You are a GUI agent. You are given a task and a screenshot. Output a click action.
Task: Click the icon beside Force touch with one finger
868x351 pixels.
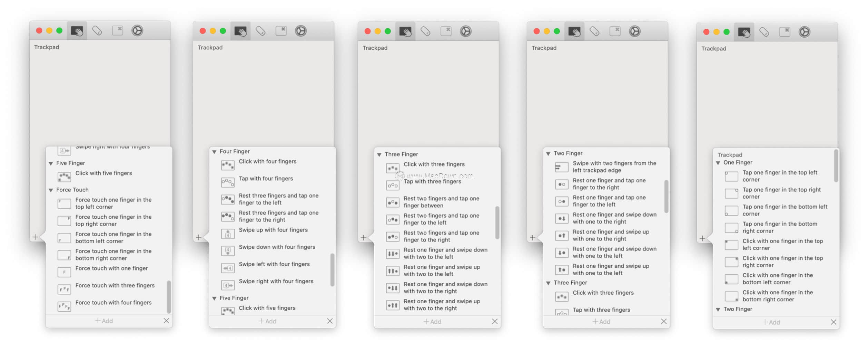tap(64, 272)
